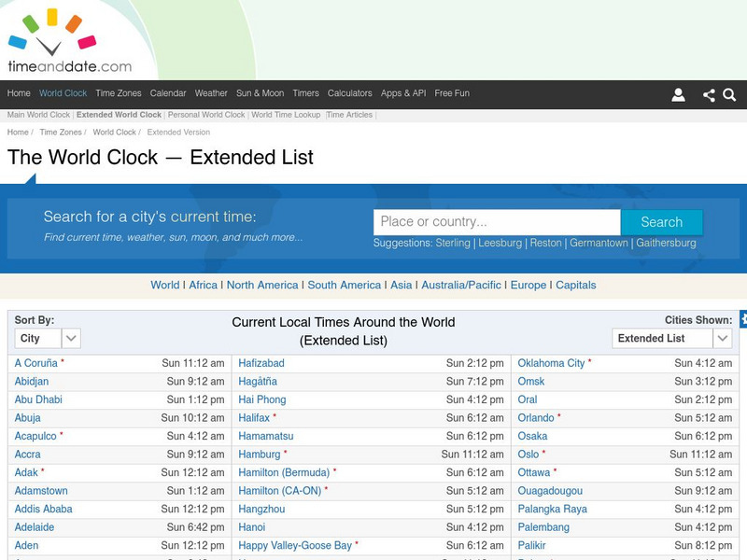
Task: Click Adelaide's Sun 6:42 pm time
Action: 195,527
